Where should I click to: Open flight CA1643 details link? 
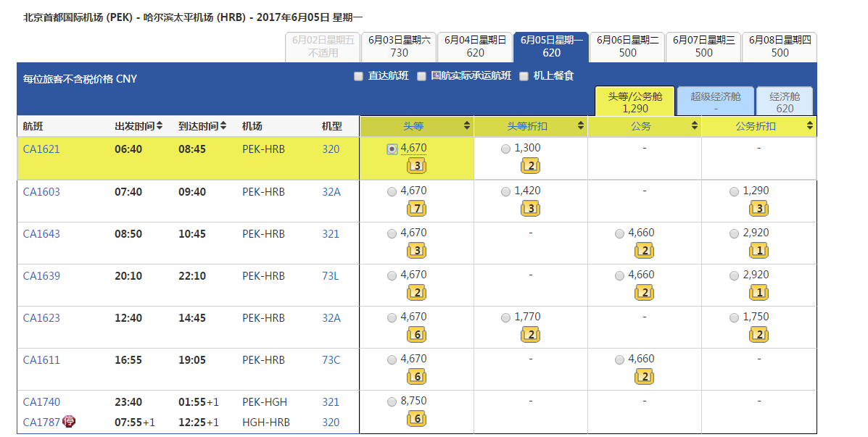tap(41, 234)
